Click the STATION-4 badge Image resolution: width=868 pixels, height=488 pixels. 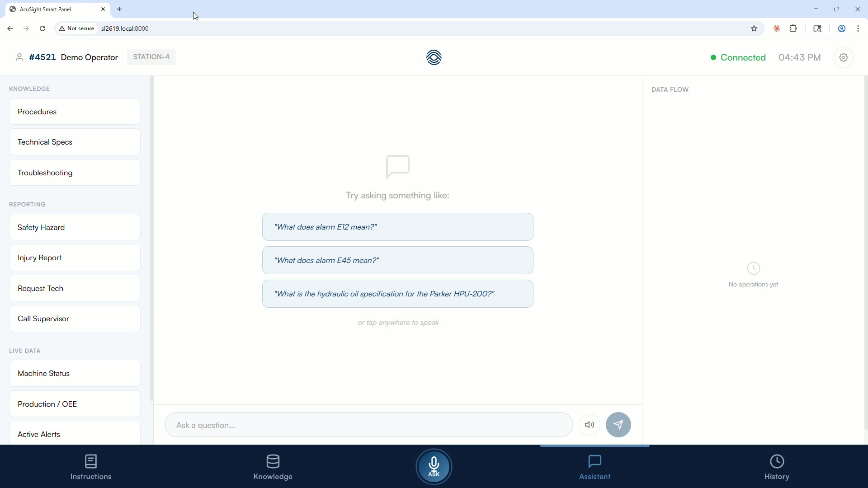pyautogui.click(x=151, y=57)
